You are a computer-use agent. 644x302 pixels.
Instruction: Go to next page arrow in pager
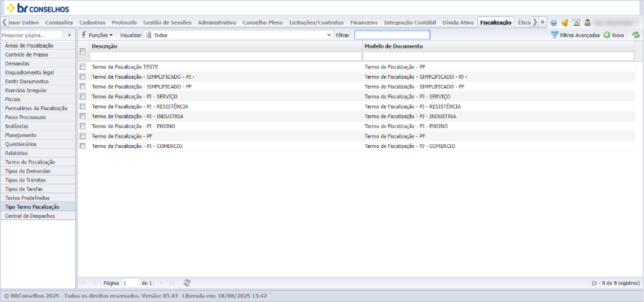162,283
